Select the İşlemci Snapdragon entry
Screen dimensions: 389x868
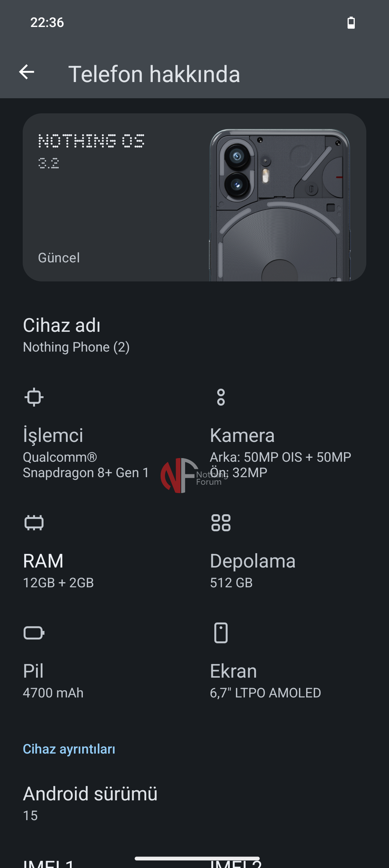point(86,453)
